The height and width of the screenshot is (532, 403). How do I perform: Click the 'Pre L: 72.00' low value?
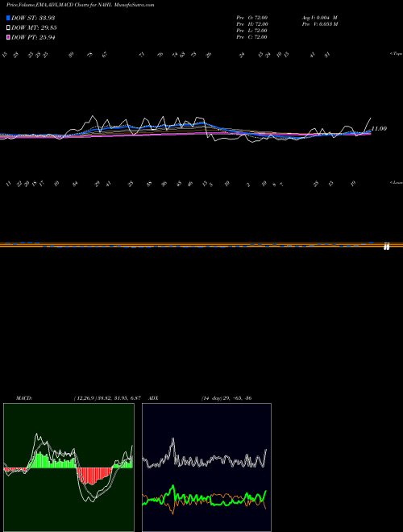(252, 31)
